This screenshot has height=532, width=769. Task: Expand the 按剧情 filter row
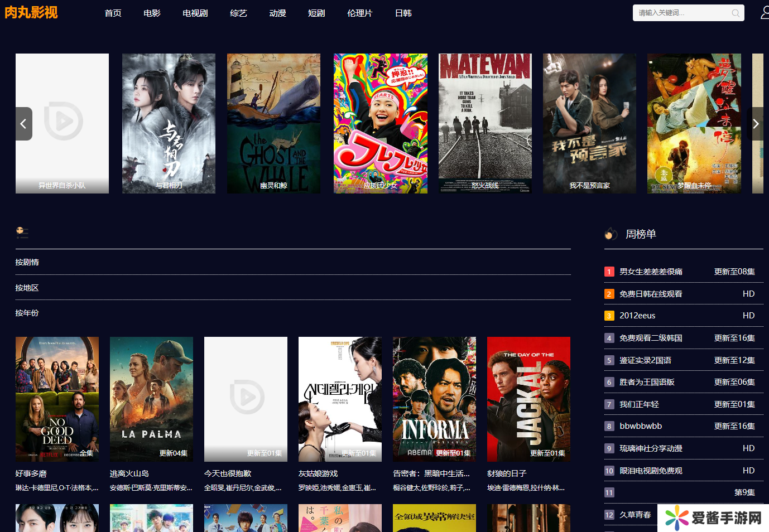pos(27,262)
